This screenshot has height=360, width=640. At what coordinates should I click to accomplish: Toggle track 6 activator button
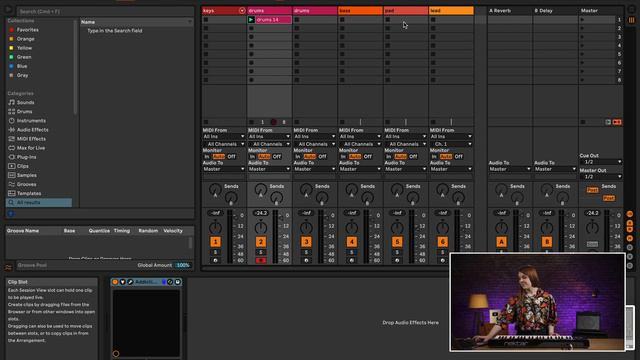coord(442,242)
